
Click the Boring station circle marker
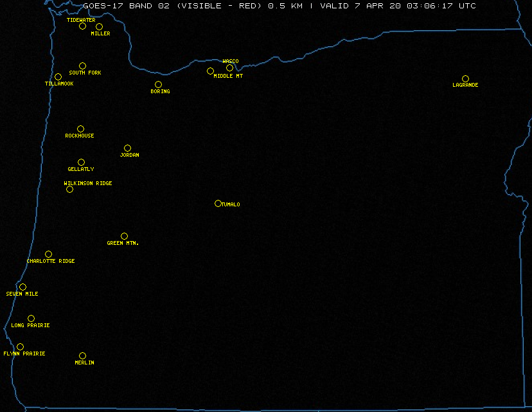(158, 85)
